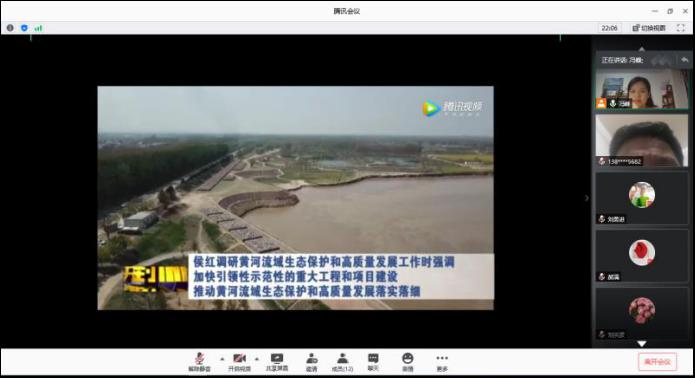Check the green network signal indicator
The width and height of the screenshot is (695, 378).
click(x=39, y=28)
